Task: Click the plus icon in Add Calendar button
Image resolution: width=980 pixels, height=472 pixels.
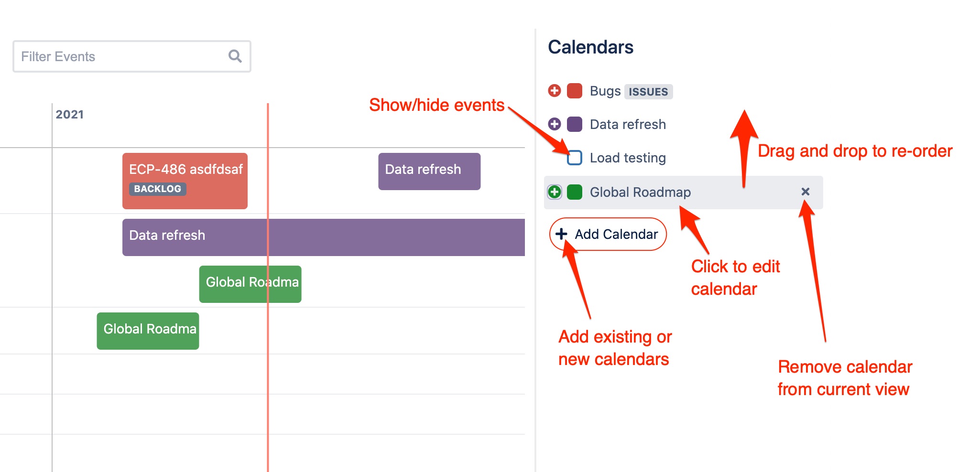Action: [x=562, y=234]
